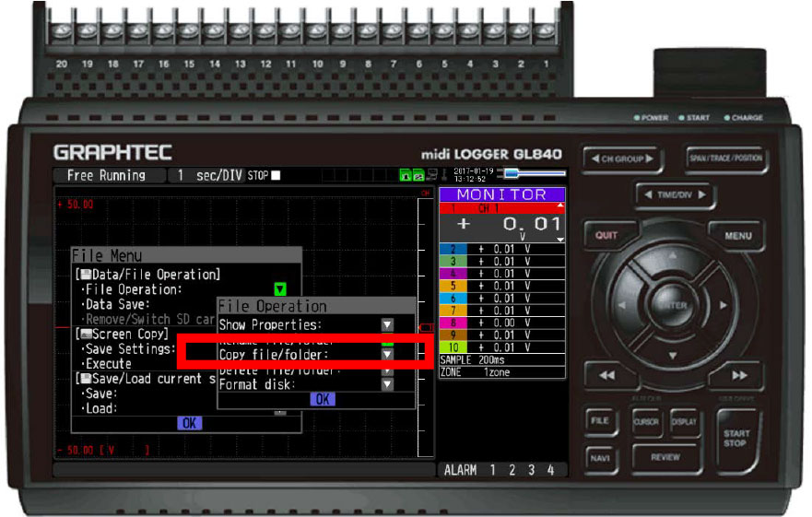Click the right arrow on the directional pad

click(723, 306)
